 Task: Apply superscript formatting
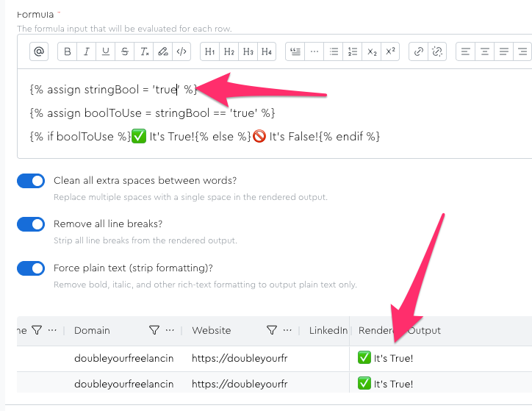tap(391, 51)
